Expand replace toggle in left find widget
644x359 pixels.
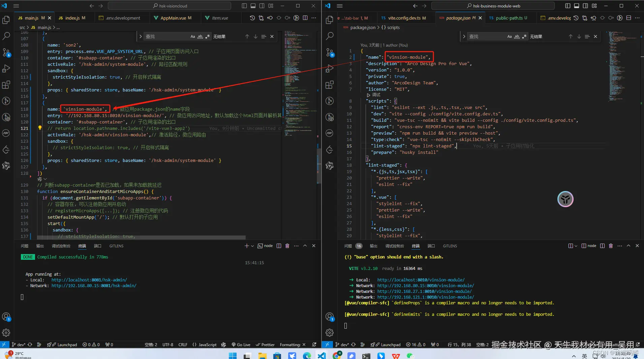click(x=141, y=36)
